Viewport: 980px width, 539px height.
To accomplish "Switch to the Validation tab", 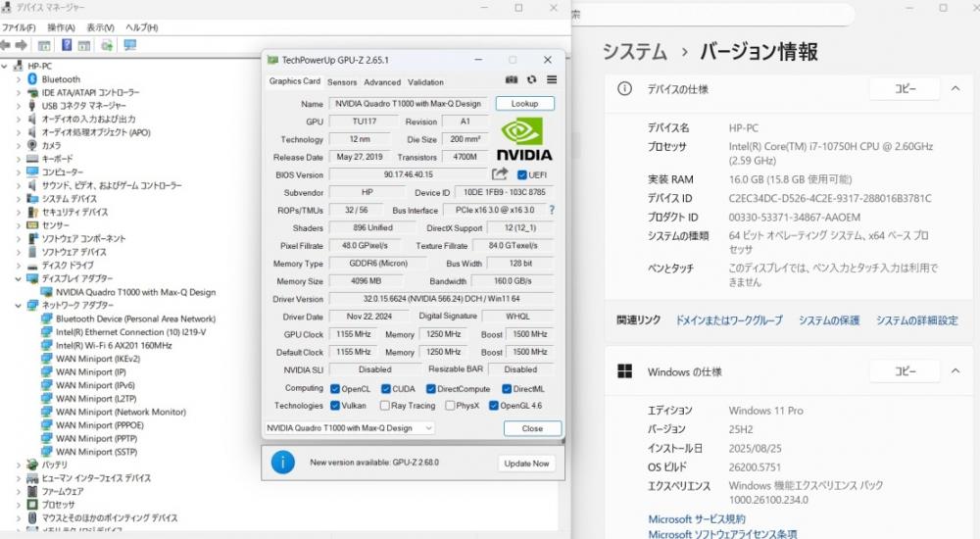I will click(425, 82).
